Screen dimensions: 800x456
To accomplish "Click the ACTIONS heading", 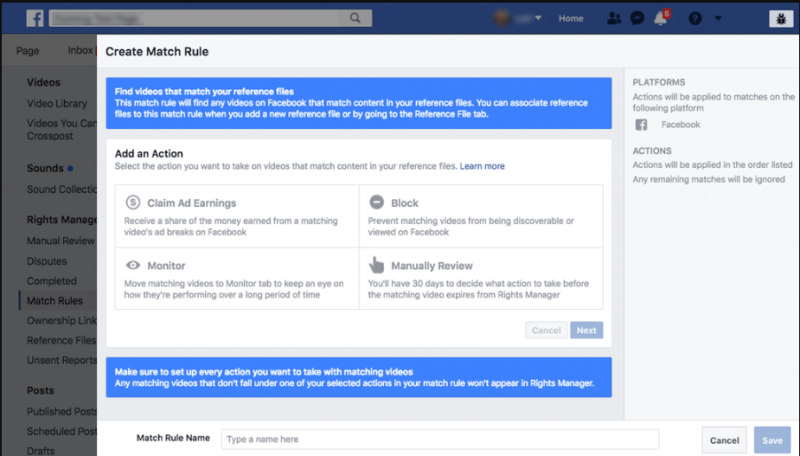I will coord(652,151).
